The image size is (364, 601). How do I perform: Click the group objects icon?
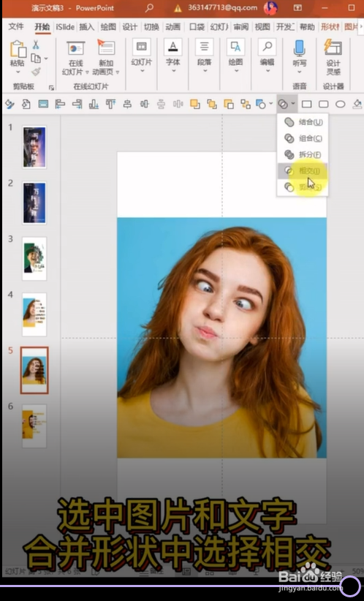(x=246, y=104)
